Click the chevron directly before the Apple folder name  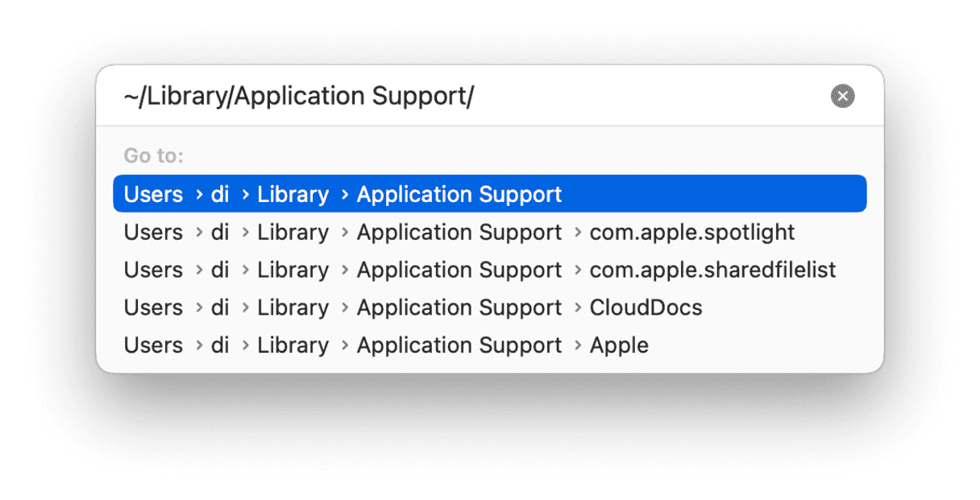(578, 346)
